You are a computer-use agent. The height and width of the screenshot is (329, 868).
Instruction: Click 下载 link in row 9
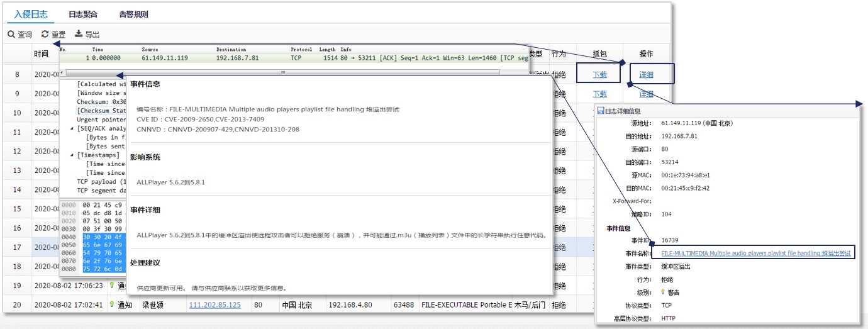click(599, 94)
